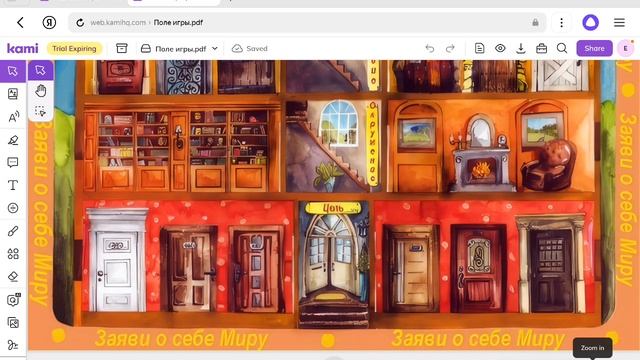
Task: Click the Zoom in control
Action: tap(592, 348)
